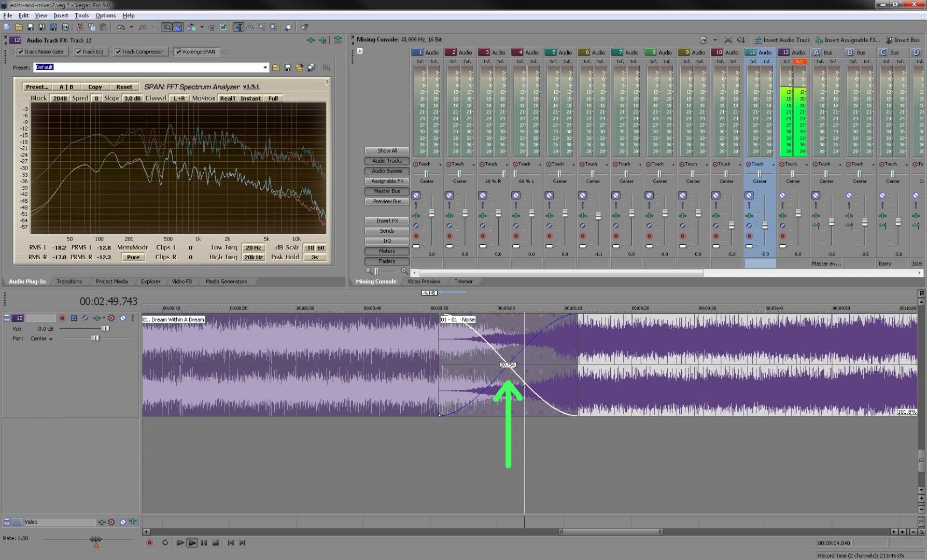Click the Undo arrow icon in toolbar
Image resolution: width=927 pixels, height=560 pixels.
coord(121,27)
